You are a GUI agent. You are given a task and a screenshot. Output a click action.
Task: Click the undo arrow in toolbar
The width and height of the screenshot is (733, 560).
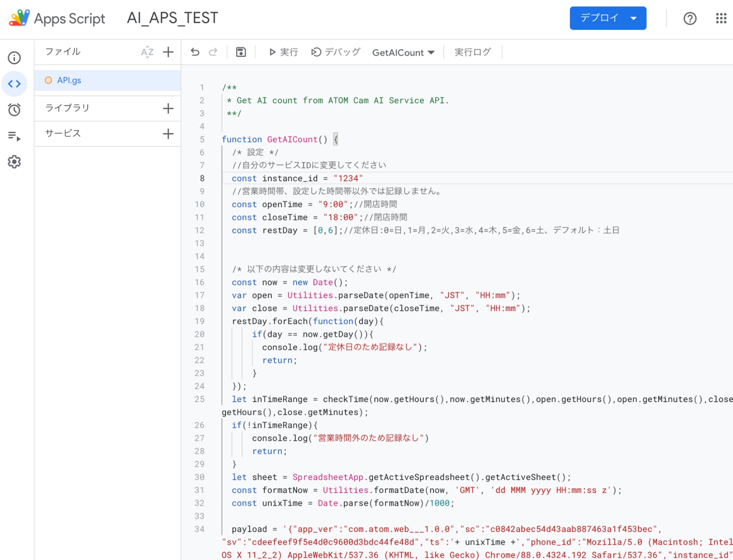(195, 52)
